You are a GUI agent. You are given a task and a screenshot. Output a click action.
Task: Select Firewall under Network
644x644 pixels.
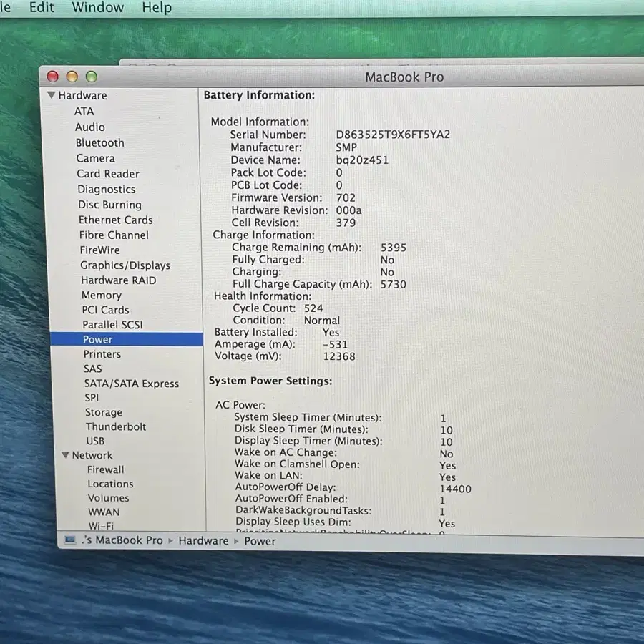106,469
